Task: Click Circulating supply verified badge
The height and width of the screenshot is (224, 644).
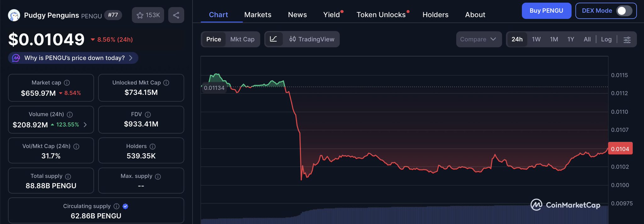Action: point(125,206)
